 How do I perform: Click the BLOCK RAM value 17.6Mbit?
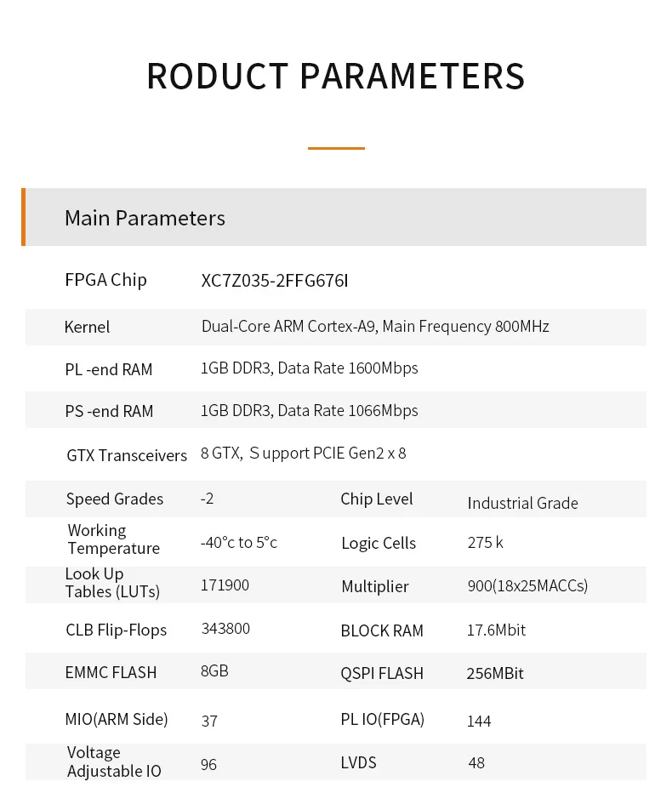pyautogui.click(x=497, y=630)
